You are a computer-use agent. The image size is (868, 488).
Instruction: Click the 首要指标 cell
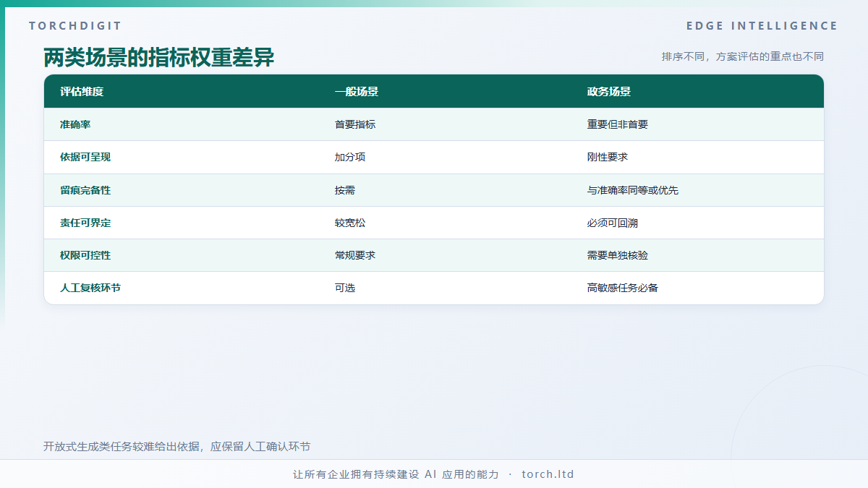click(355, 124)
